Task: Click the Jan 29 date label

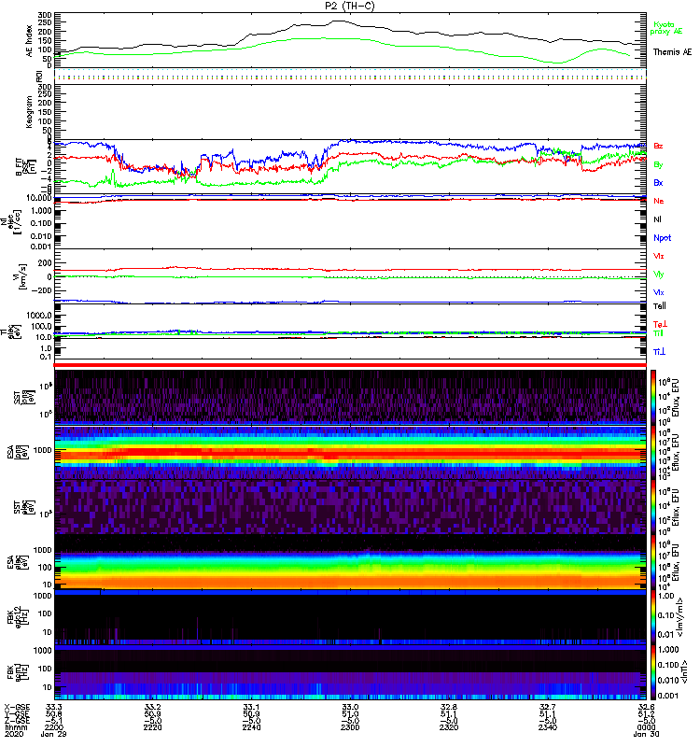Action: point(54,734)
